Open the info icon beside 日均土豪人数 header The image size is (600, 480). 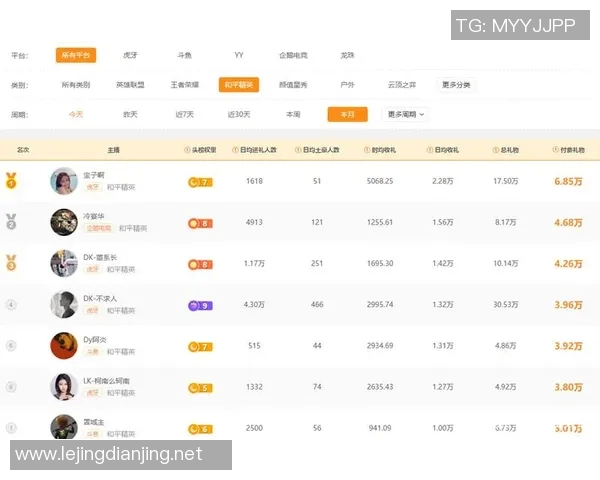point(298,150)
